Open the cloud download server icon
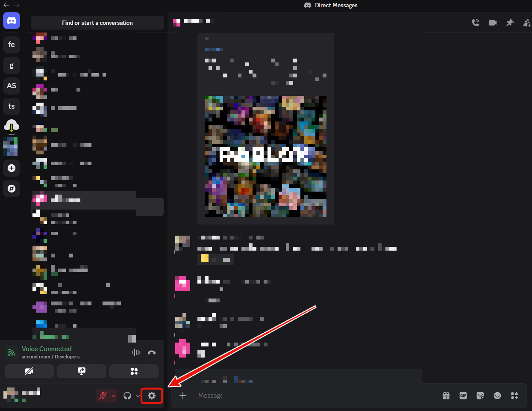The width and height of the screenshot is (532, 411). point(12,127)
